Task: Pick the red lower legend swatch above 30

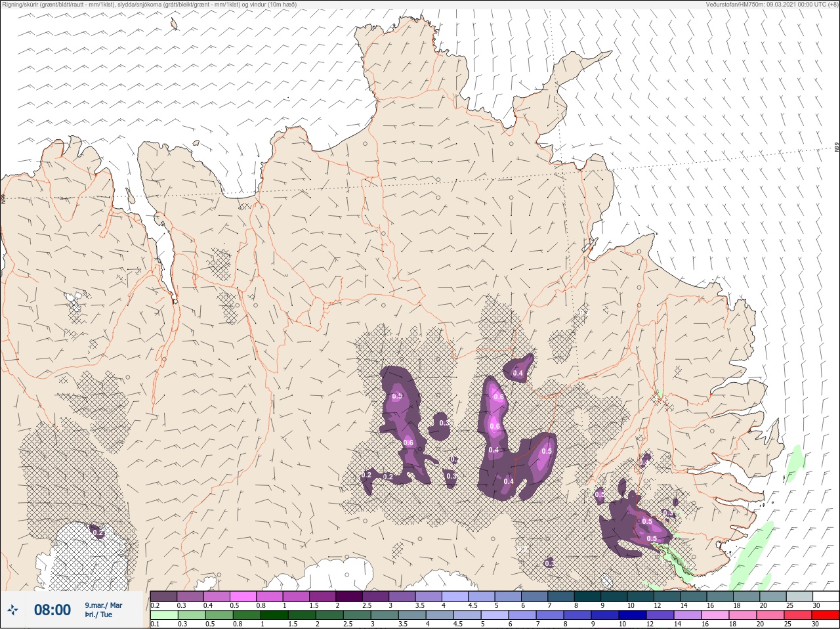Action: pyautogui.click(x=826, y=615)
